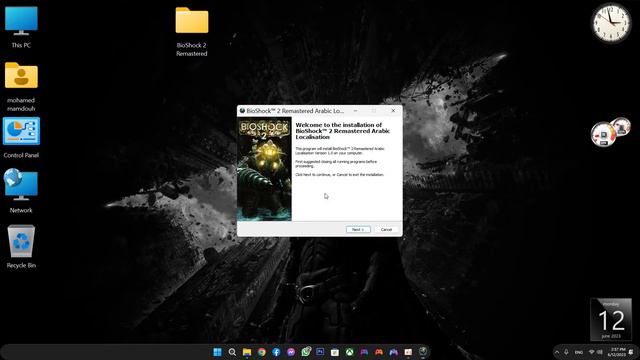This screenshot has height=360, width=640.
Task: Open File Explorer from the taskbar
Action: pyautogui.click(x=247, y=352)
